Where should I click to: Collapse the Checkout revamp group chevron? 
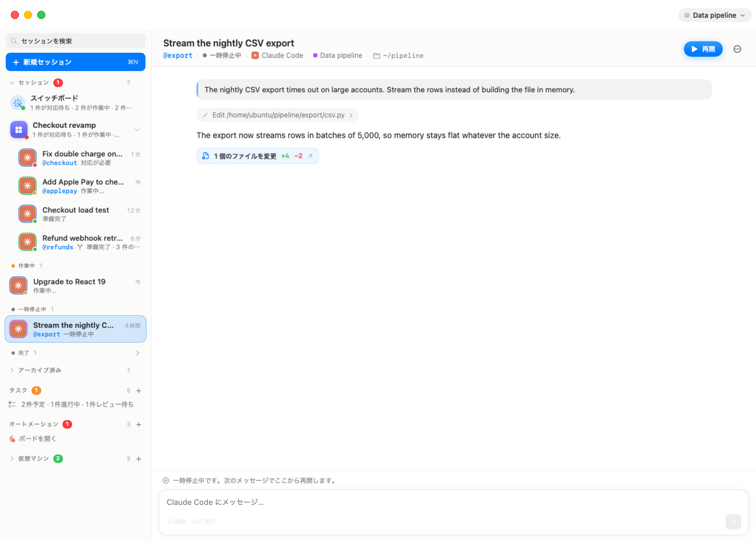point(137,130)
